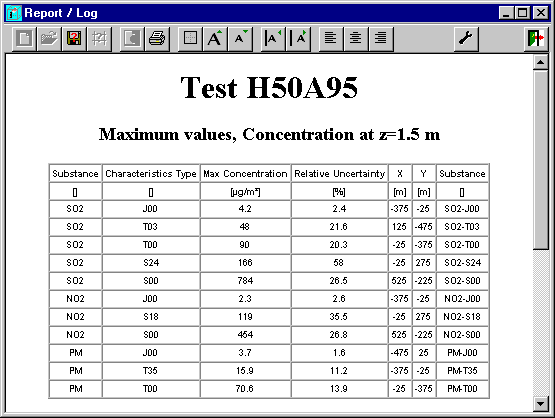
Task: Click the vertical scrollbar thumb
Action: pyautogui.click(x=540, y=160)
